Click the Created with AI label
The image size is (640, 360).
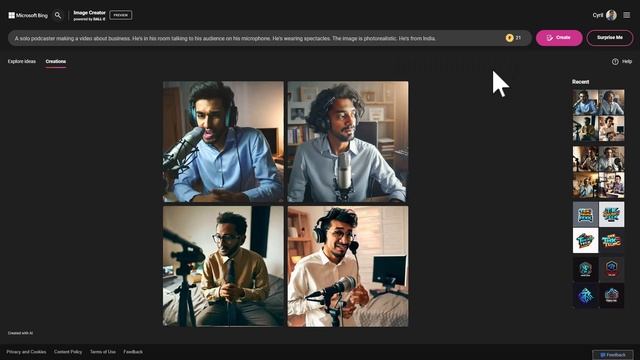[x=20, y=333]
